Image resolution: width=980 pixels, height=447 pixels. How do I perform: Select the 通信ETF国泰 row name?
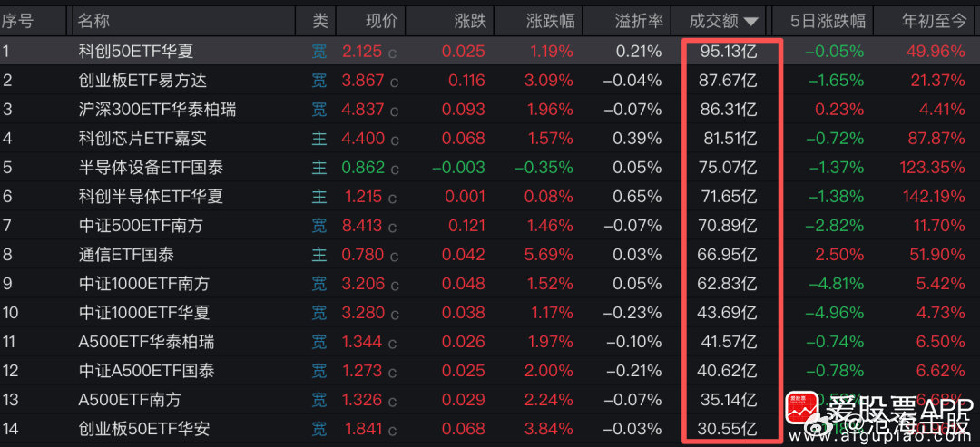tap(126, 254)
